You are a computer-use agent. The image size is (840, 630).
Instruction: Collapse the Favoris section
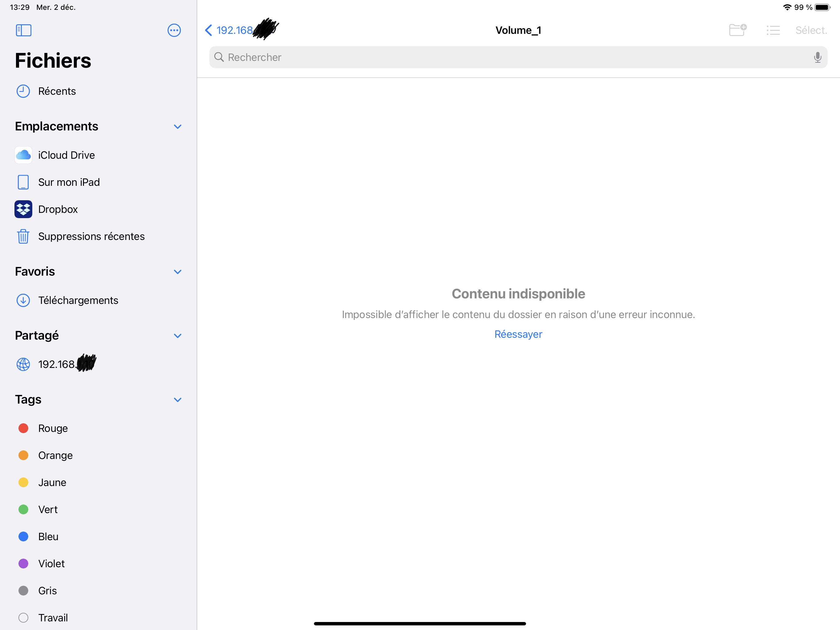177,272
